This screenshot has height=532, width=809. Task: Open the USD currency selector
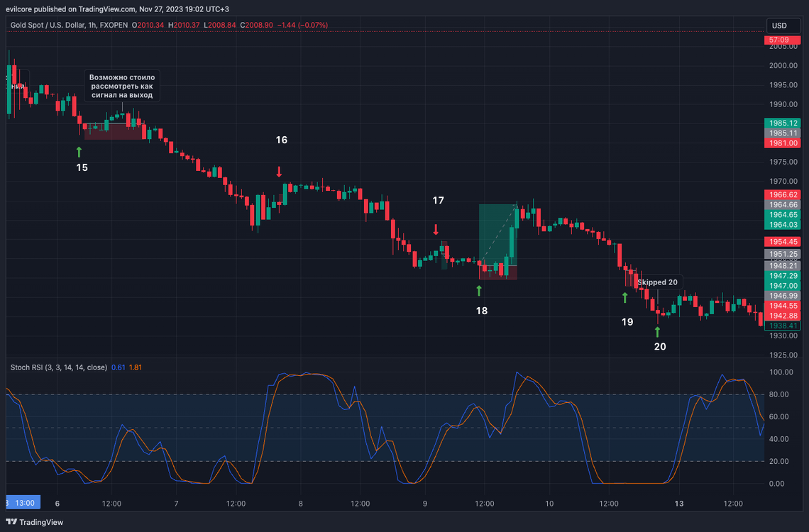(x=783, y=26)
